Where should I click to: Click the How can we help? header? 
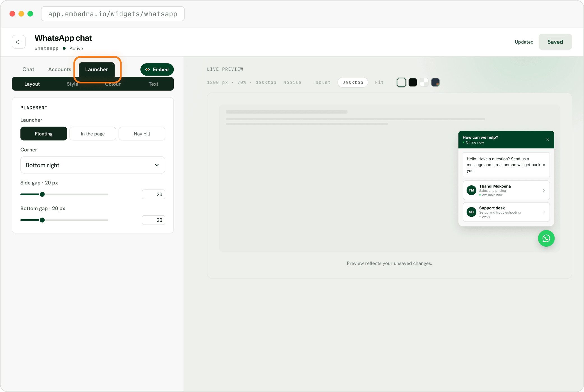tap(480, 137)
